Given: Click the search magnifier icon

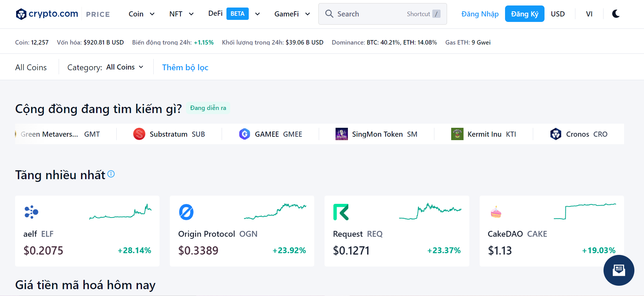Looking at the screenshot, I should click(x=329, y=14).
